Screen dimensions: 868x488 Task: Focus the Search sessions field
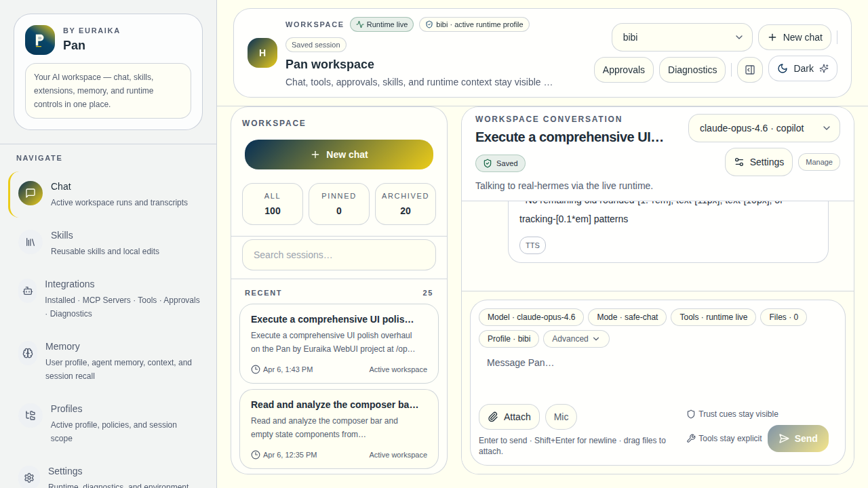[339, 255]
